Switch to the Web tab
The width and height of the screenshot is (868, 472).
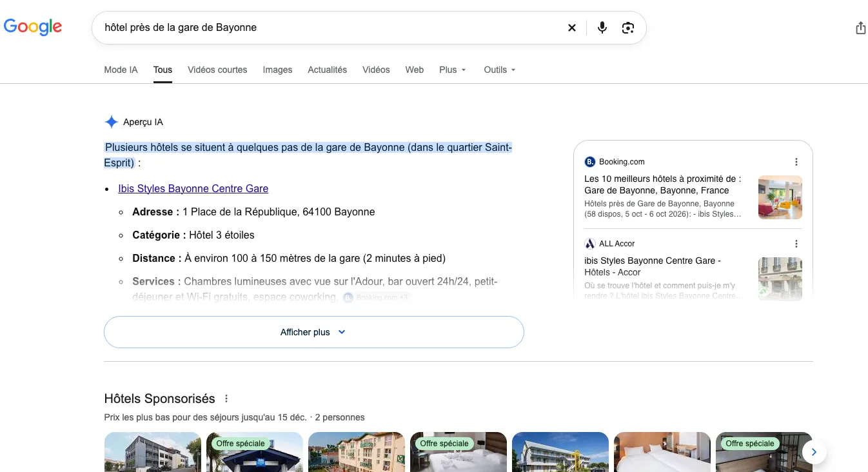[x=415, y=70]
